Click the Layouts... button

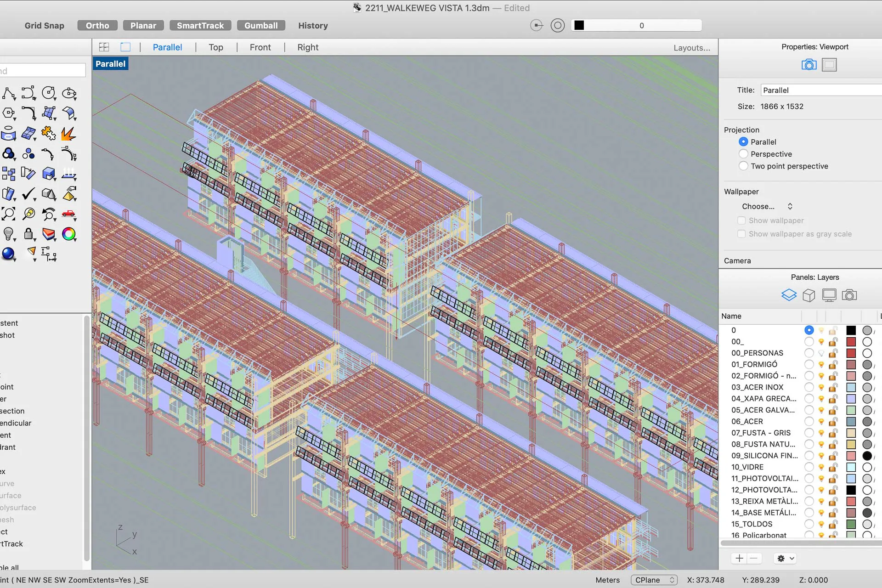point(692,48)
